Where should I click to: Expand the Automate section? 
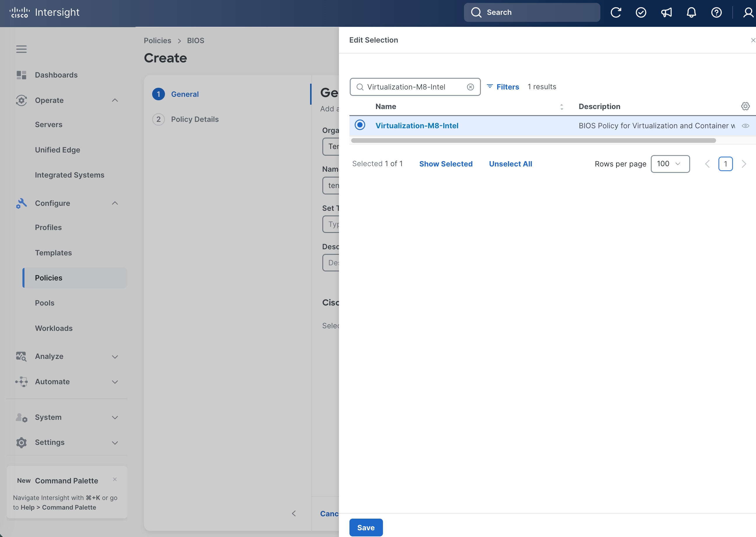[x=115, y=382]
